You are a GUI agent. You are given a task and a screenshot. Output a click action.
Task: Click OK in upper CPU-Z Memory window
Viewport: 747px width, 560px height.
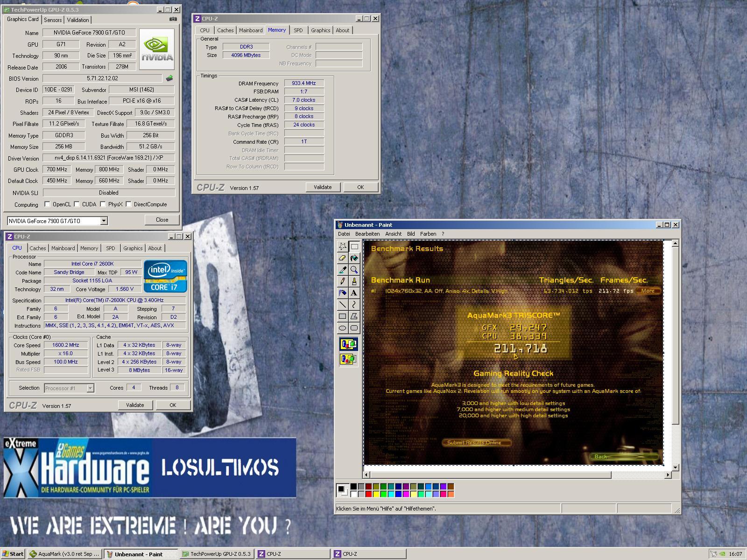(x=360, y=187)
